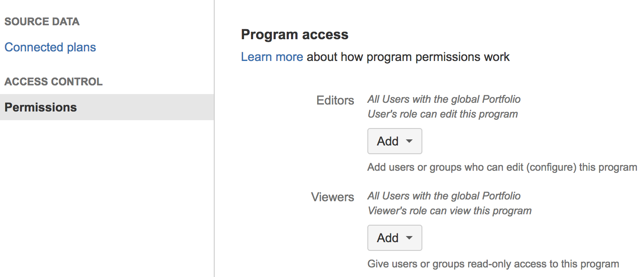
Task: Open the Add dropdown under Editors
Action: coord(394,141)
